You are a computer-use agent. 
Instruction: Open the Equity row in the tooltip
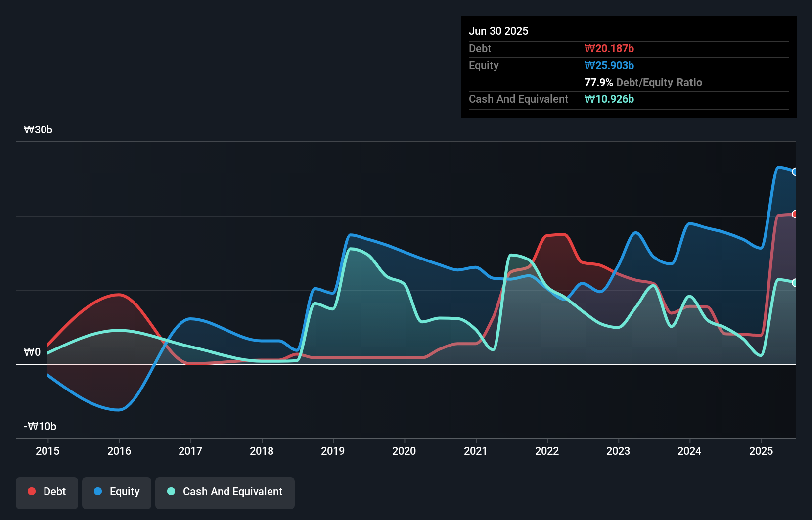pos(483,65)
